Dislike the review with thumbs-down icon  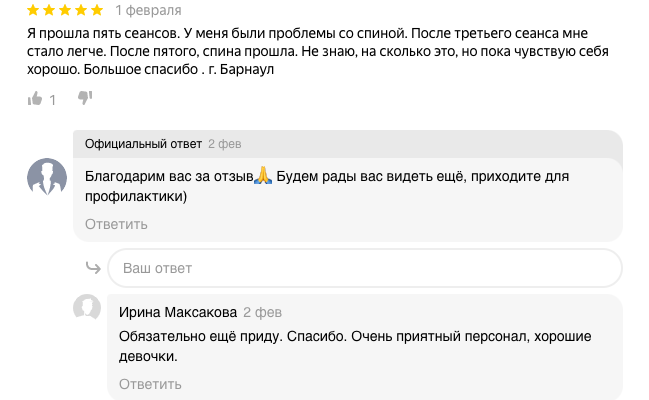click(85, 98)
